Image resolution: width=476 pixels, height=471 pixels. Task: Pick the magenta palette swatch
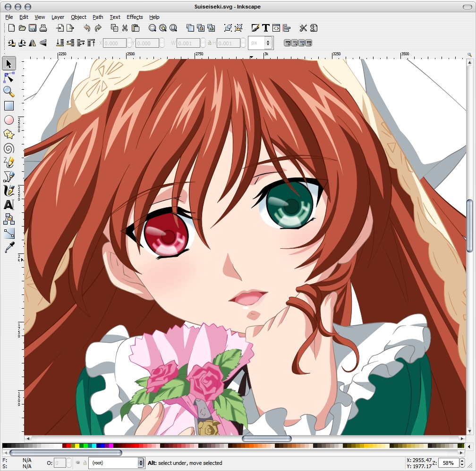pos(111,446)
